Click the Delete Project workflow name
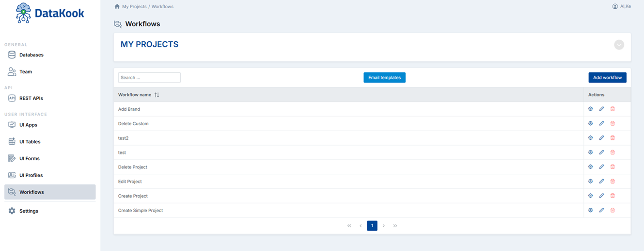The height and width of the screenshot is (251, 644). coord(133,167)
